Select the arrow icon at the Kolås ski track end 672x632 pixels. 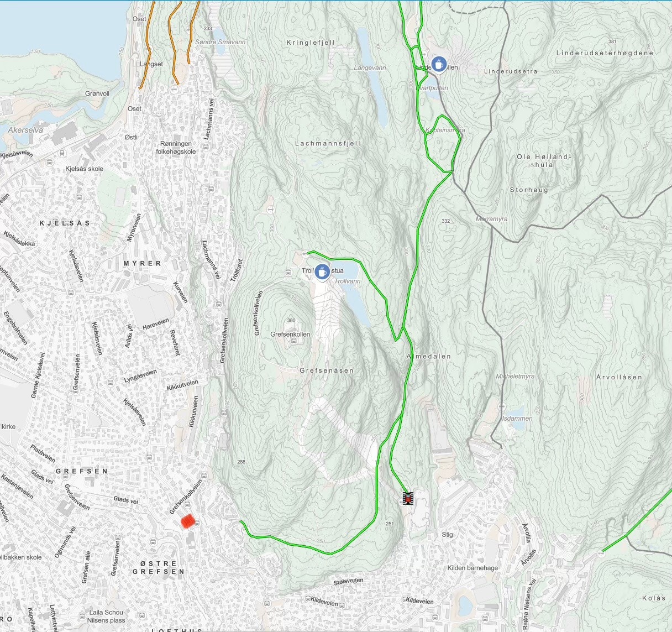[x=601, y=553]
